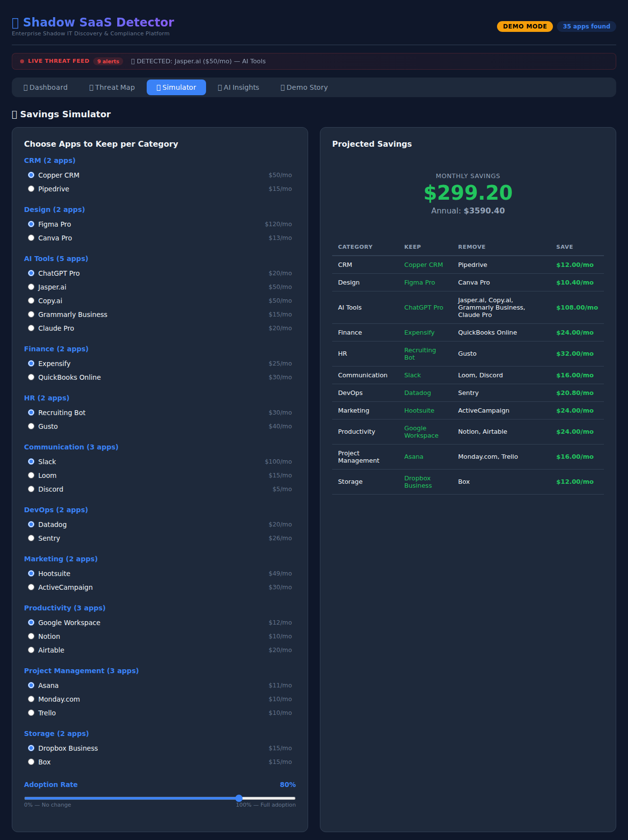The image size is (628, 840).
Task: Select the Simulator tab
Action: tap(176, 87)
